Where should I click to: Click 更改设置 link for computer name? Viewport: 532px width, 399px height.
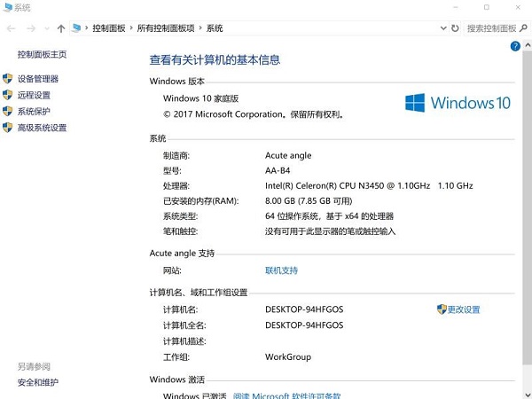click(464, 309)
